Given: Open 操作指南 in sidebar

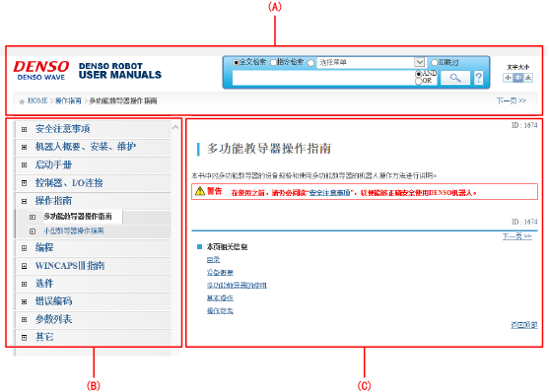Looking at the screenshot, I should pos(53,201).
